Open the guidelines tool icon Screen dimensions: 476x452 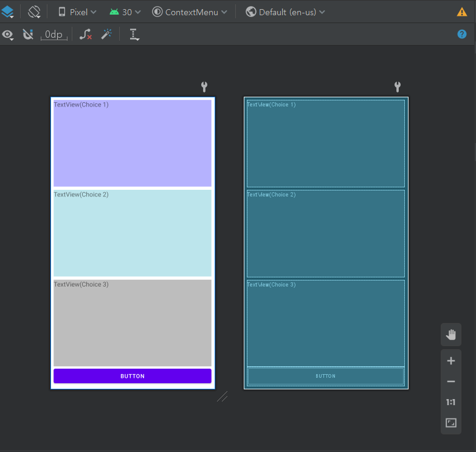click(134, 35)
